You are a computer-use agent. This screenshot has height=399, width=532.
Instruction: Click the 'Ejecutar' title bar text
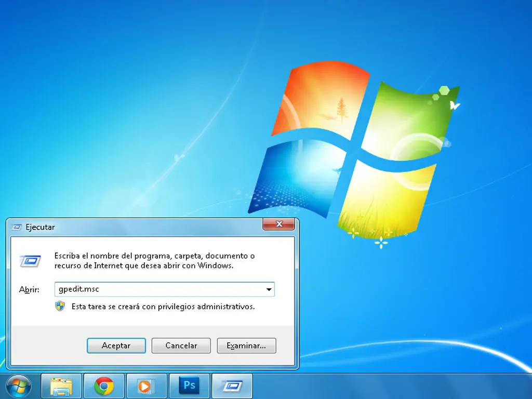(x=40, y=227)
